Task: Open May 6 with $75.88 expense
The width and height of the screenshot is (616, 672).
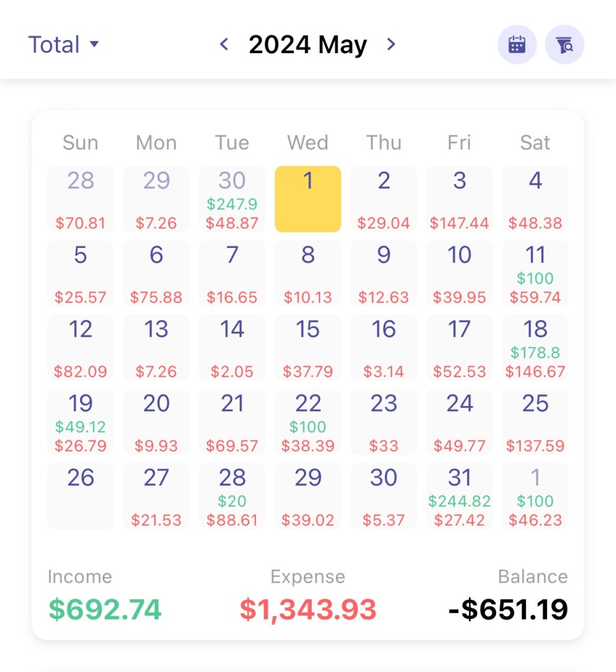Action: click(156, 274)
